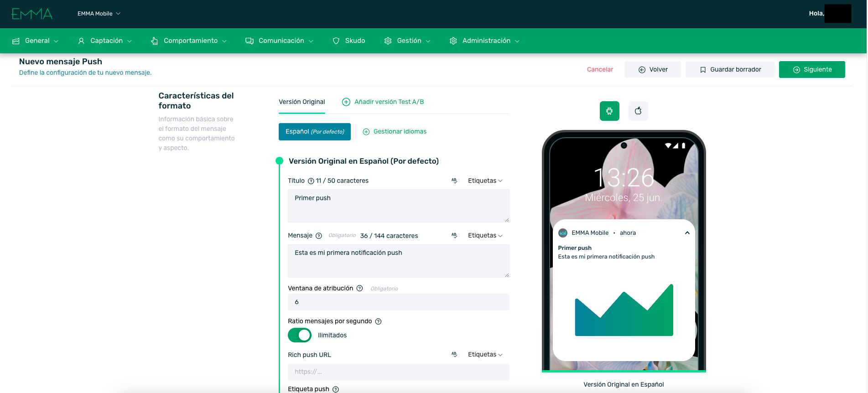Click 'Versión Original en Español' preview caption
The height and width of the screenshot is (393, 868).
624,385
